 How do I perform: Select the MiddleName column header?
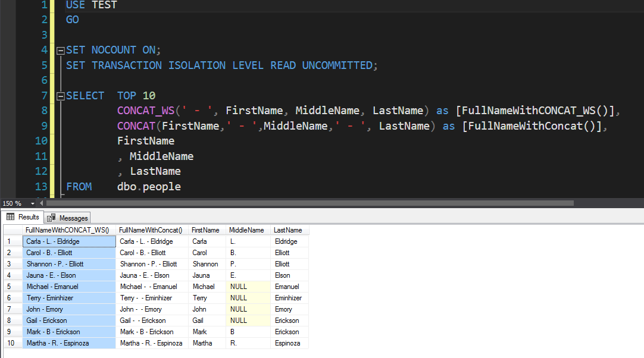tap(246, 230)
